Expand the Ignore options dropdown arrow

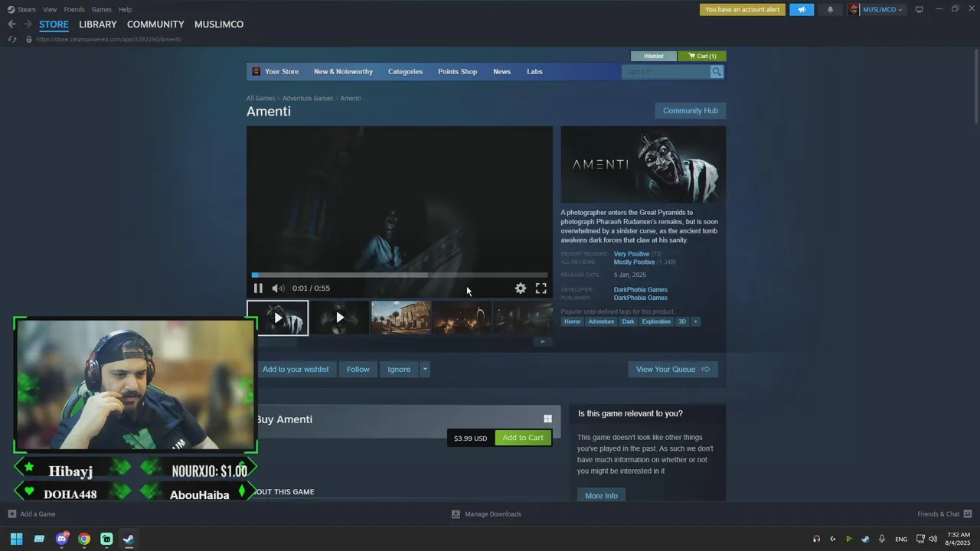pos(425,370)
